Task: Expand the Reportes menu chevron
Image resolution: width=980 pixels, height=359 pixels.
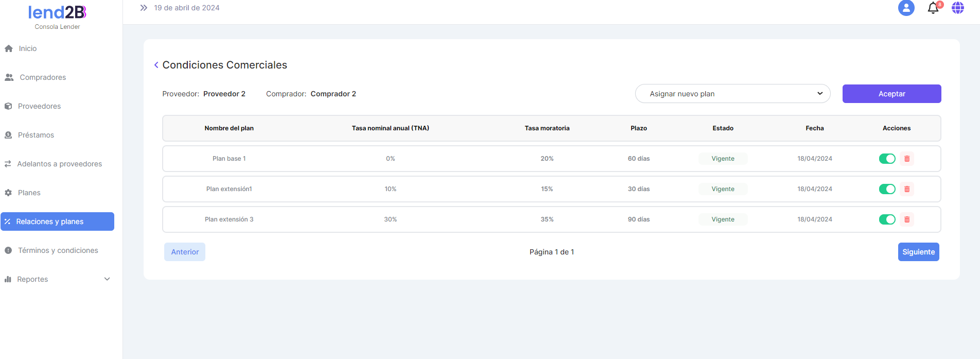Action: pyautogui.click(x=107, y=279)
